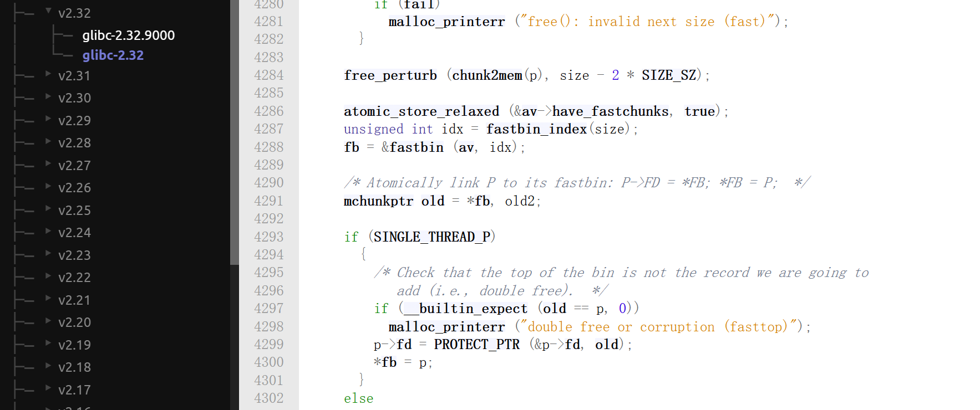Expand the v2.22 arrow

click(x=48, y=276)
